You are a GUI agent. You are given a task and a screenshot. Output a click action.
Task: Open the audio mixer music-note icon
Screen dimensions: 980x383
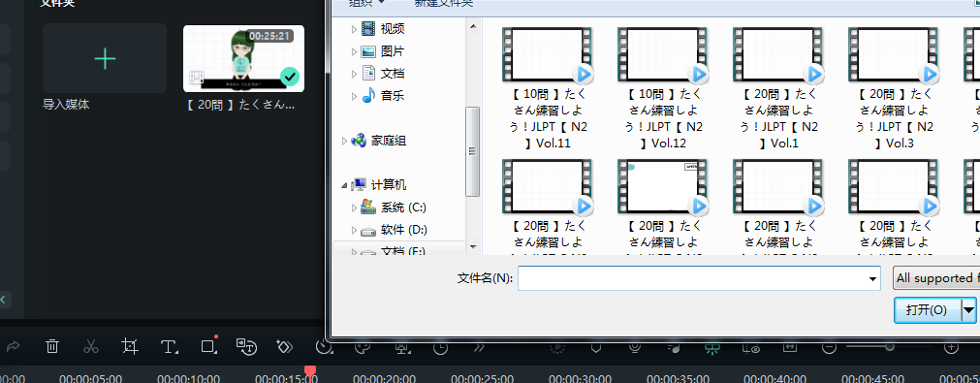[x=674, y=347]
